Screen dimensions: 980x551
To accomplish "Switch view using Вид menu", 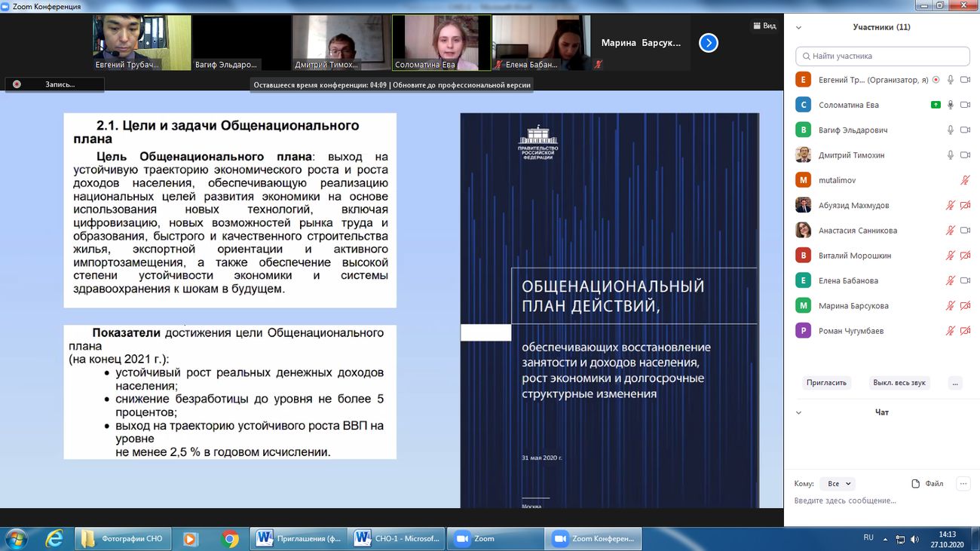I will (764, 26).
